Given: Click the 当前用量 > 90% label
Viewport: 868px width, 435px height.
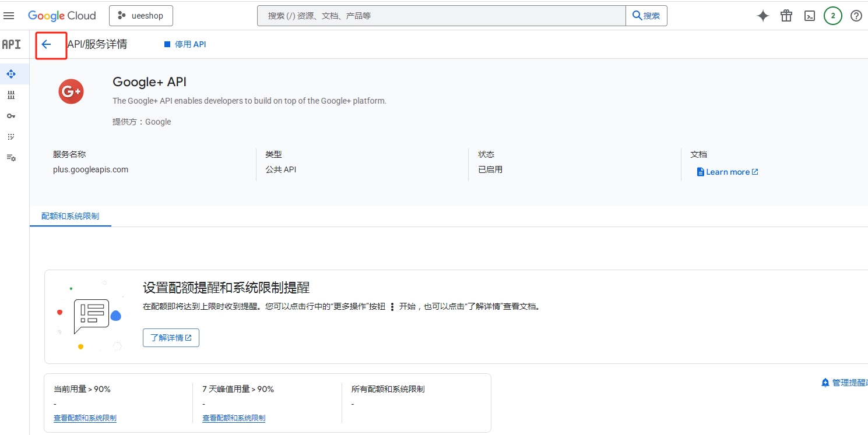Looking at the screenshot, I should pyautogui.click(x=82, y=389).
